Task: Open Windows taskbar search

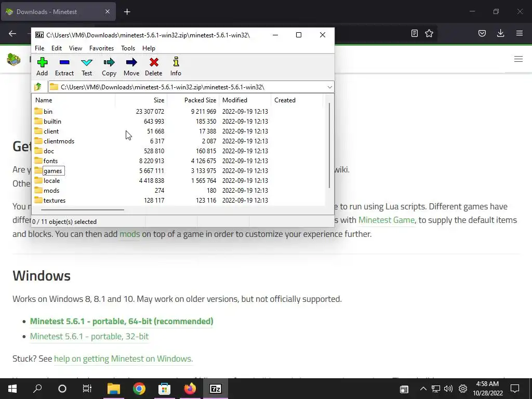Action: tap(37, 389)
